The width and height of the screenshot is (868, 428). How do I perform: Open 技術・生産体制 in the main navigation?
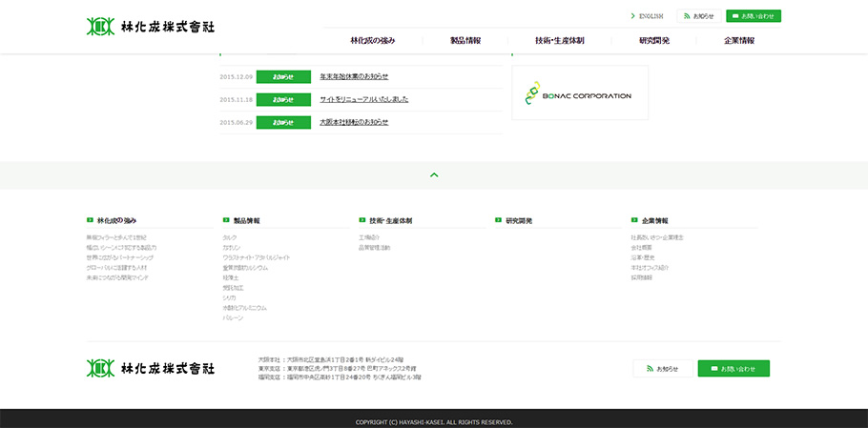click(559, 41)
